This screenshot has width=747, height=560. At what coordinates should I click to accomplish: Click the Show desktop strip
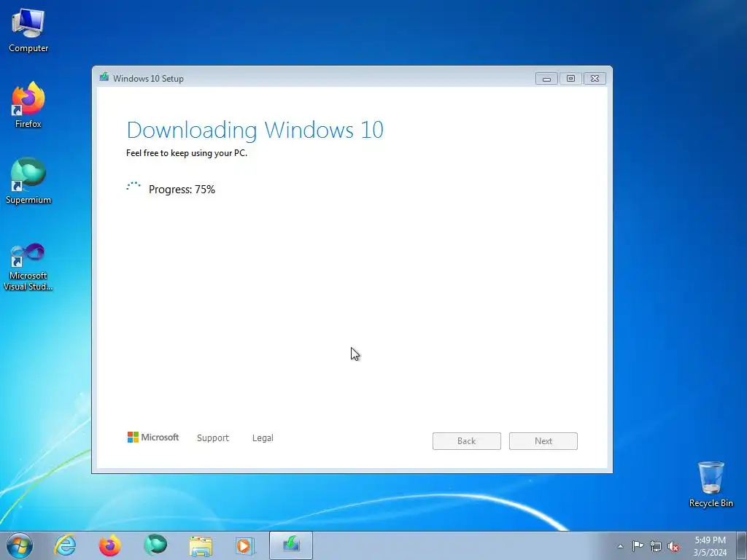coord(741,545)
